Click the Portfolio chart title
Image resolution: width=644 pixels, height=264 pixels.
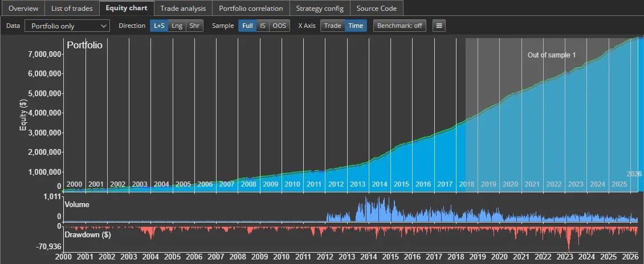(84, 45)
